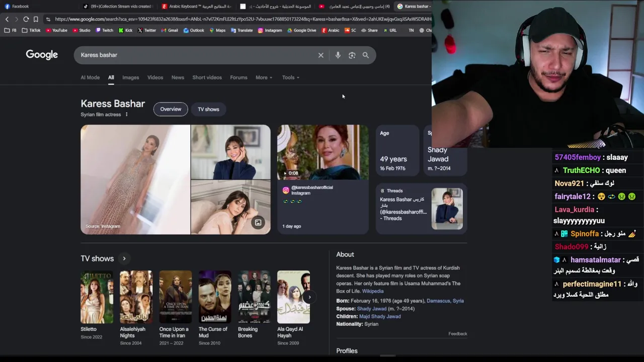The height and width of the screenshot is (362, 644).
Task: Go back with the browser back arrow
Action: pyautogui.click(x=7, y=19)
